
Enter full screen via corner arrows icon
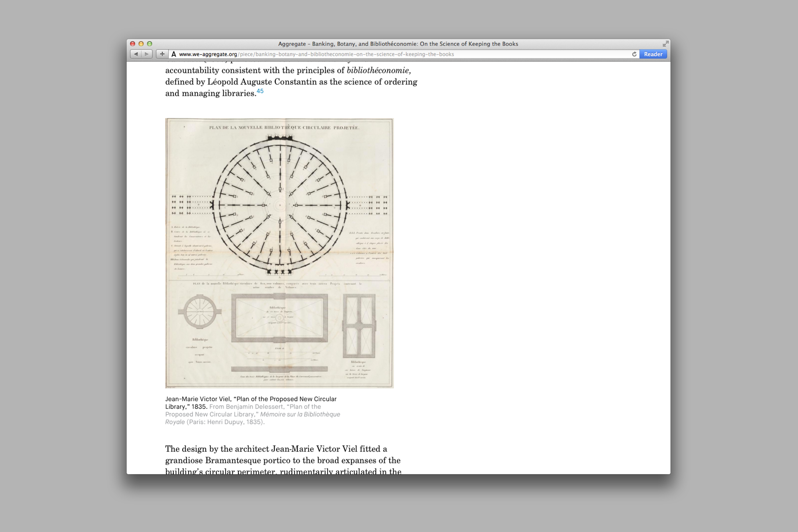pyautogui.click(x=665, y=44)
